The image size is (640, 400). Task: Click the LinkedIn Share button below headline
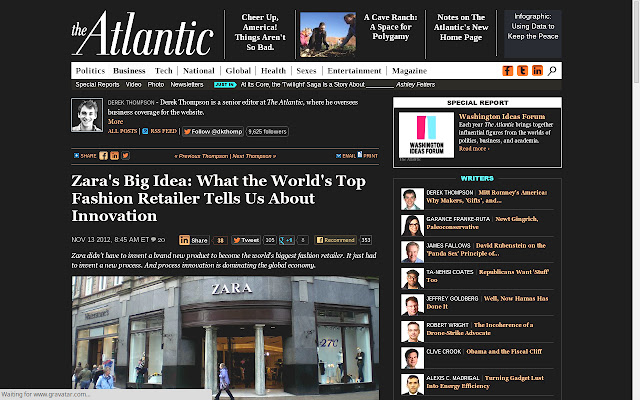coord(194,240)
